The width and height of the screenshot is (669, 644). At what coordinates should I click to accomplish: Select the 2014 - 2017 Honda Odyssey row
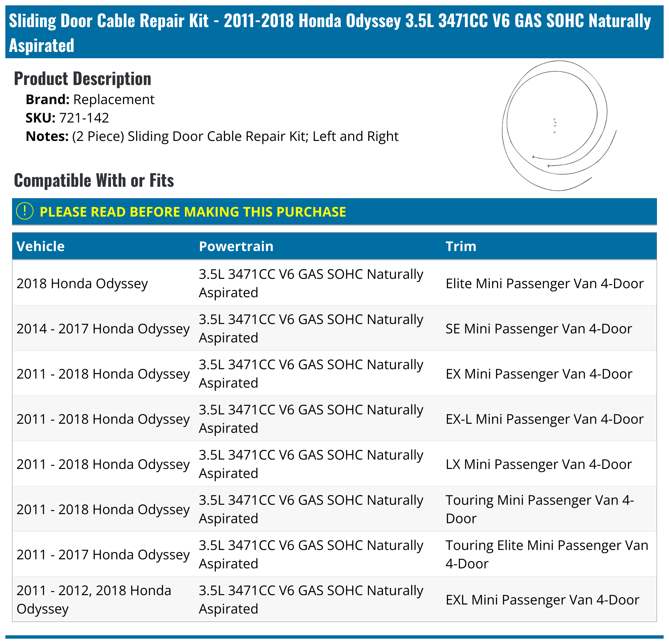[x=103, y=328]
